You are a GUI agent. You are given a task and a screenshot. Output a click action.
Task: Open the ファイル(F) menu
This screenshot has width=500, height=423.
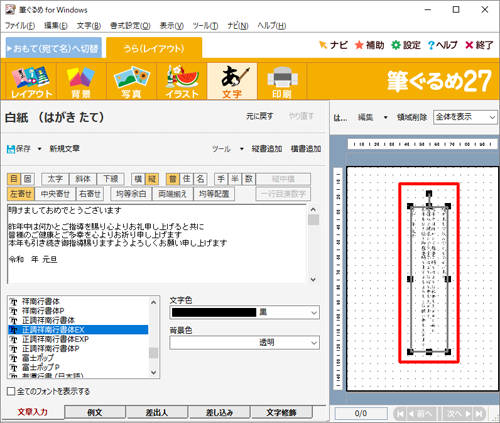pyautogui.click(x=20, y=26)
